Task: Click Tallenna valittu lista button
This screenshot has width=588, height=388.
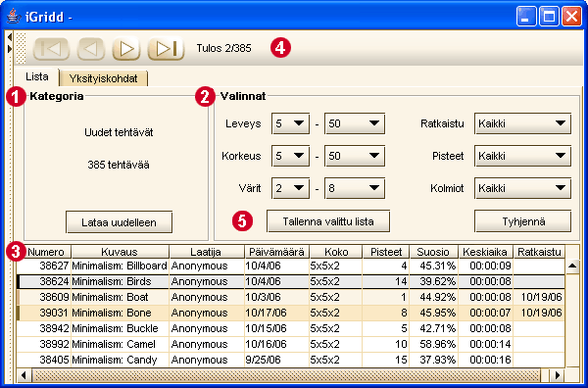Action: (328, 221)
